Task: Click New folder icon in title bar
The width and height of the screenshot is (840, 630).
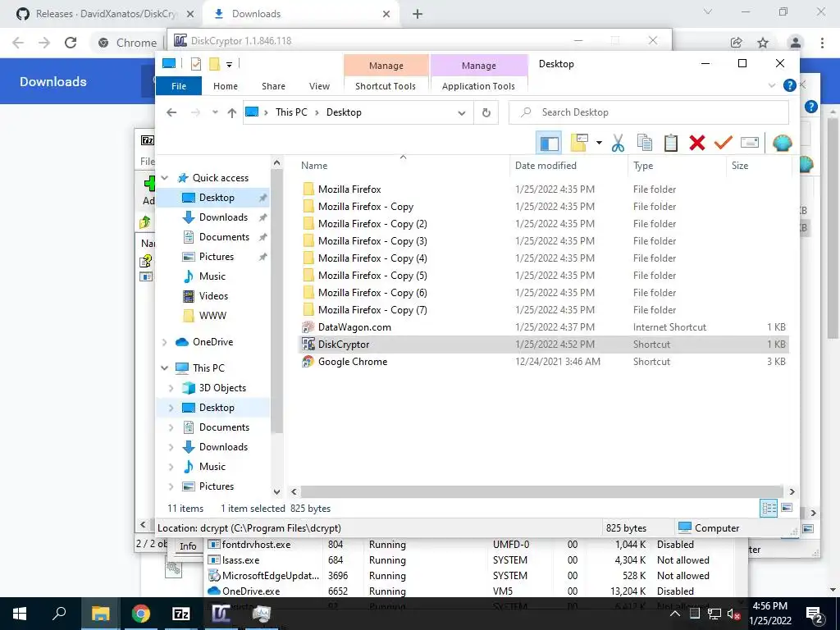Action: tap(214, 64)
